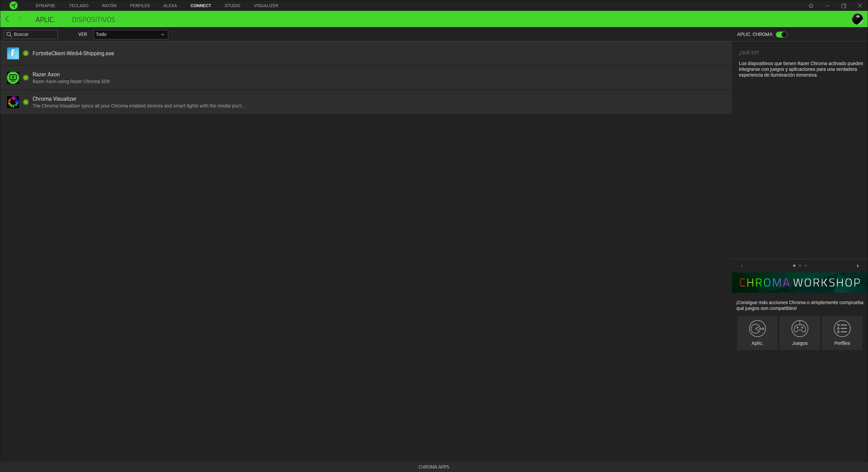Open the user profile avatar
This screenshot has height=472, width=868.
click(857, 19)
